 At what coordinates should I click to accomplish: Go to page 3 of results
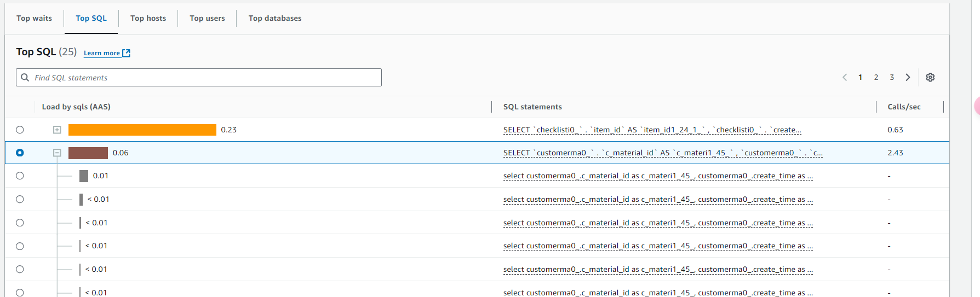(x=892, y=77)
